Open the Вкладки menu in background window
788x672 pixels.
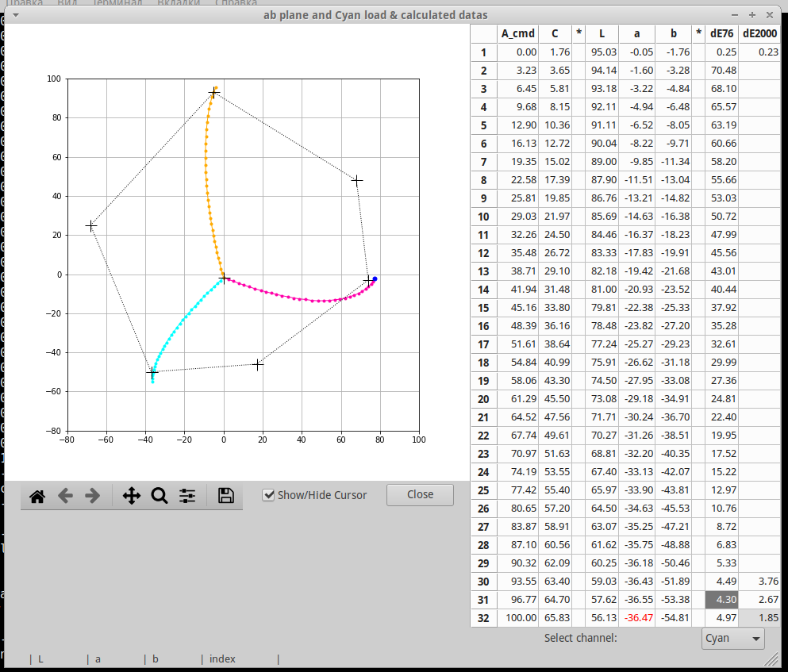pos(179,2)
